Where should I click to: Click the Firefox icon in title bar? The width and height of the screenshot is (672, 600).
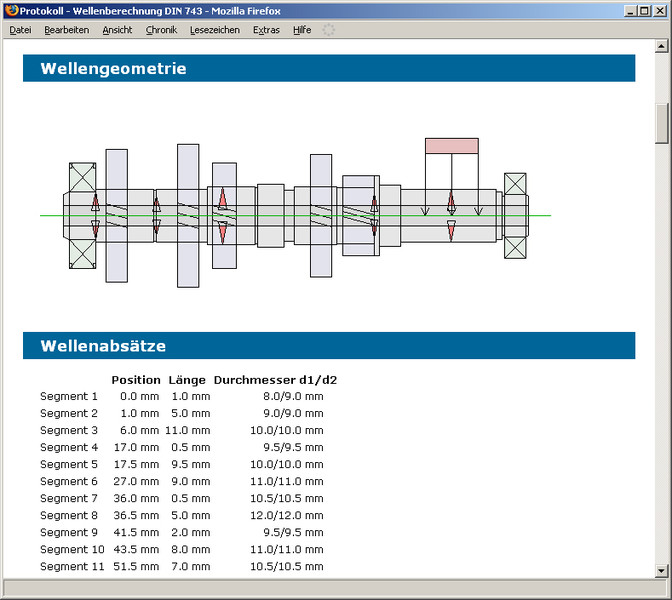pos(11,10)
